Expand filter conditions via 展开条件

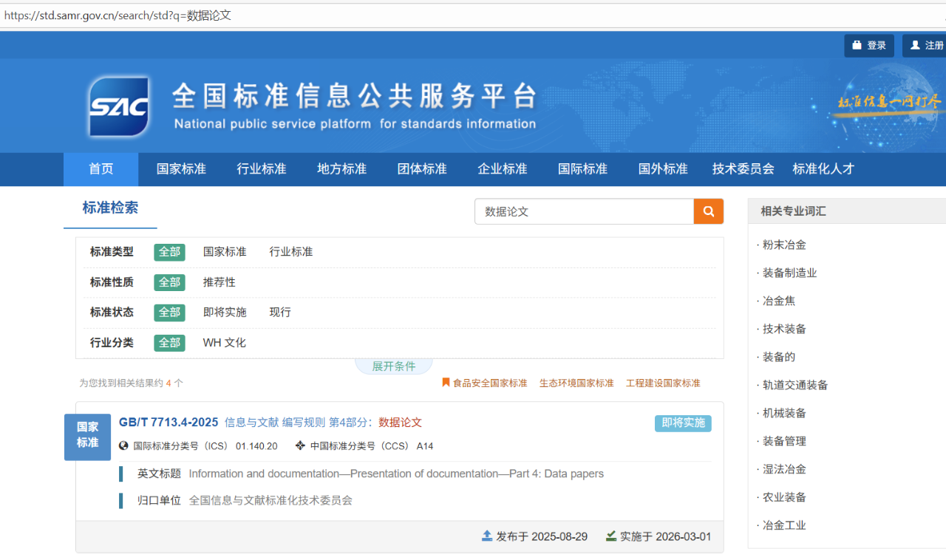393,366
